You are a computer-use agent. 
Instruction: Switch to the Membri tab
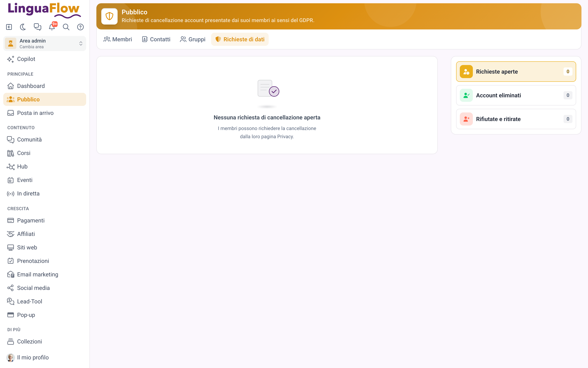point(118,39)
